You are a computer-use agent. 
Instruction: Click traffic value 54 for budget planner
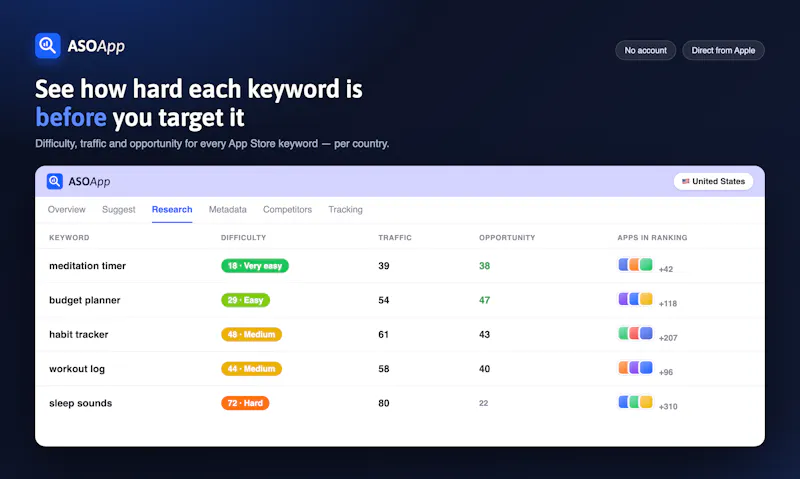(384, 300)
